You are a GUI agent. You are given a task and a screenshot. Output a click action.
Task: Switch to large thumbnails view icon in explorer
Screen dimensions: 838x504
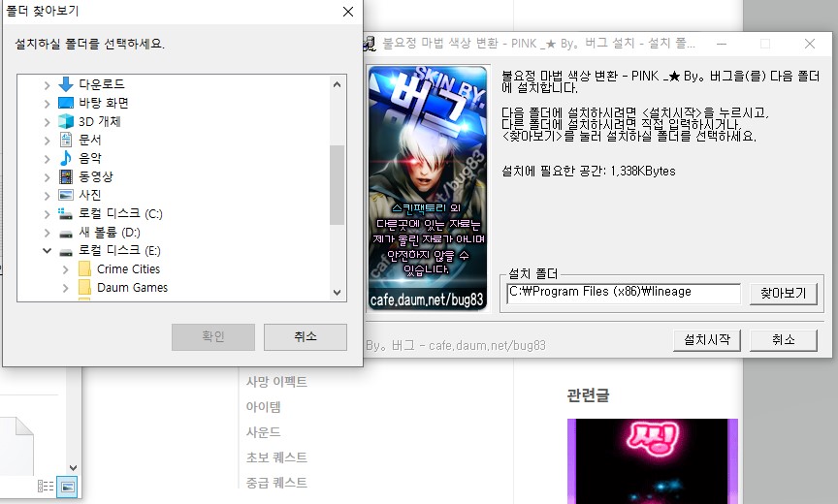point(67,487)
